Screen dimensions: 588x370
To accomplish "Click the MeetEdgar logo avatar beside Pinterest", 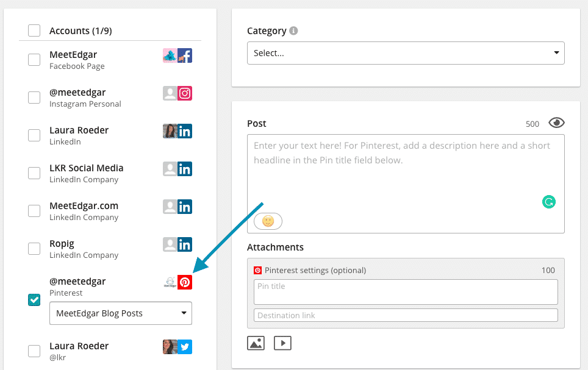I will (170, 282).
